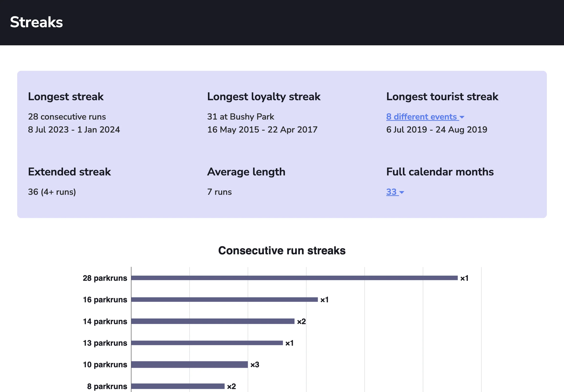Image resolution: width=564 pixels, height=392 pixels.
Task: Click the 28 parkruns axis label
Action: [105, 278]
